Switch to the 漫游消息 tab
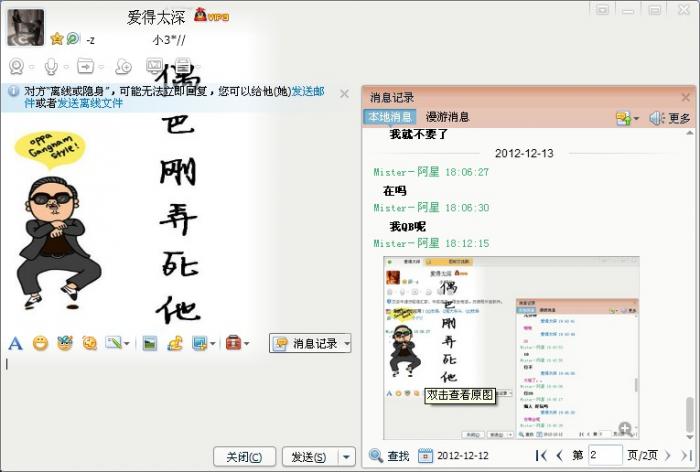700x472 pixels. click(447, 117)
